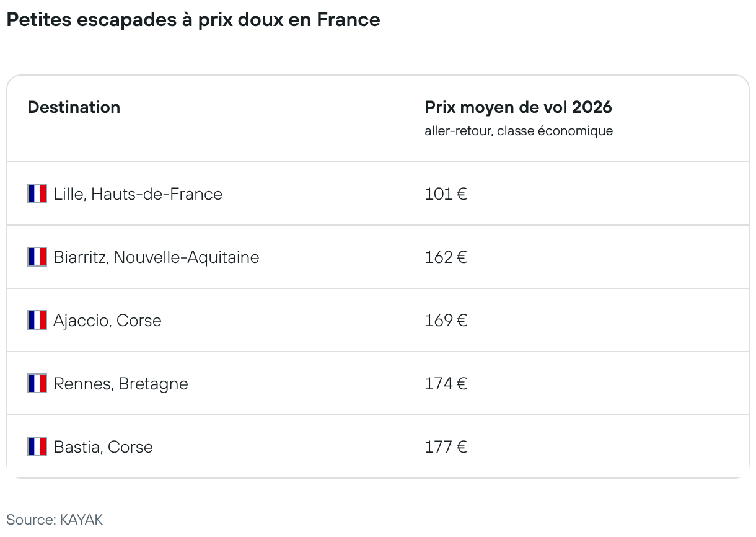Screen dimensions: 756x537
Task: Click the Bastia, Corse destination
Action: [103, 447]
